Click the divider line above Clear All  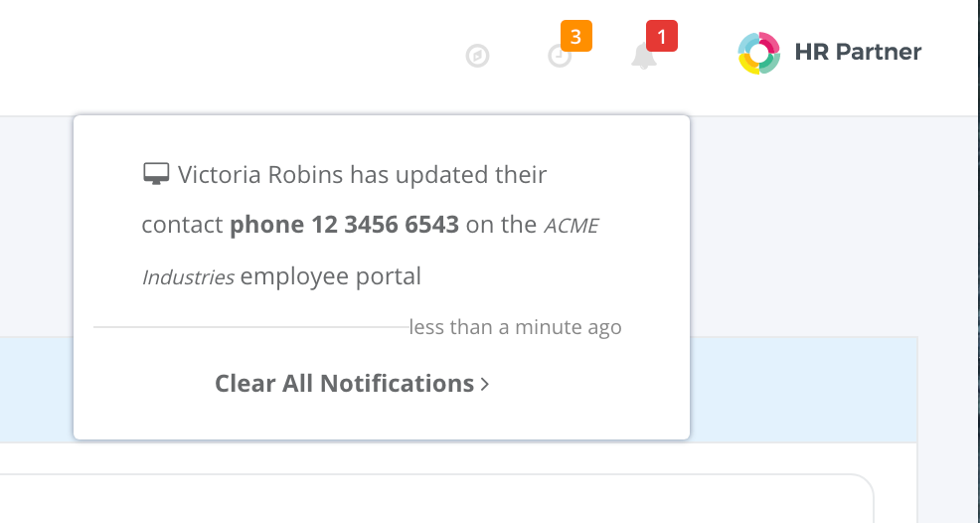click(250, 326)
